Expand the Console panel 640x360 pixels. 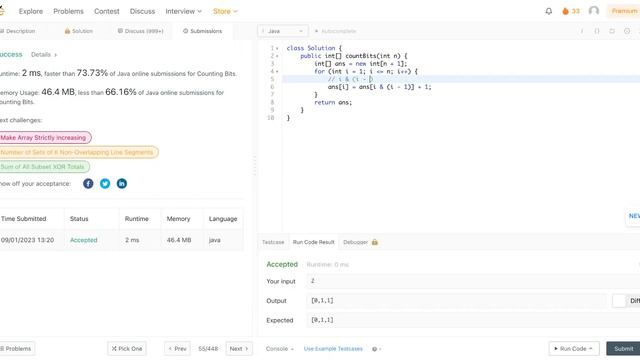pyautogui.click(x=280, y=349)
